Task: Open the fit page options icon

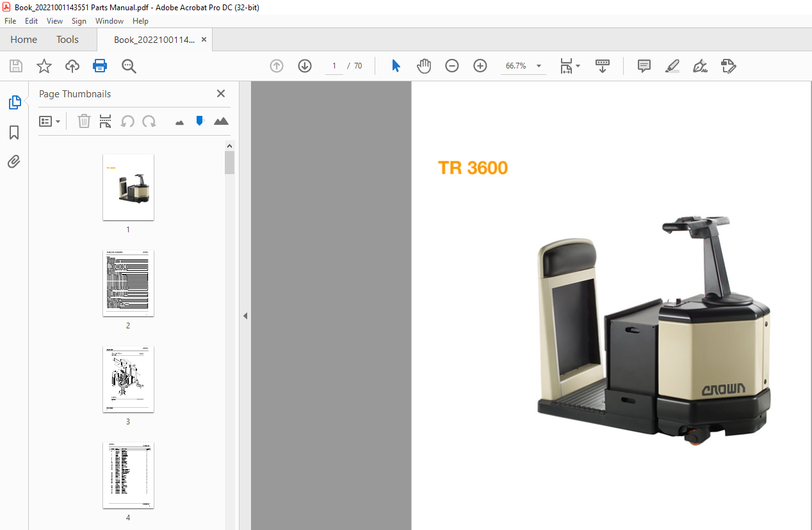Action: pyautogui.click(x=566, y=66)
